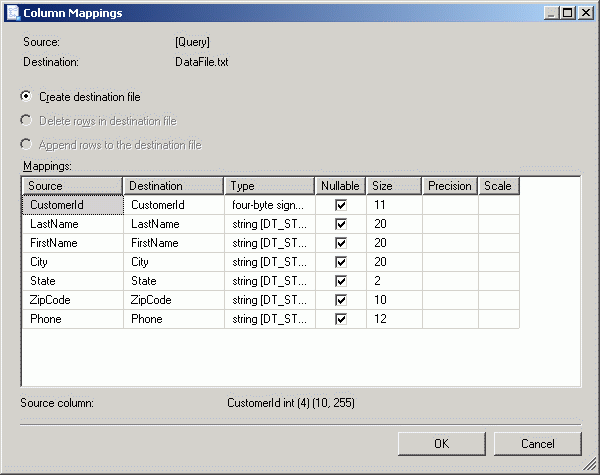Click the Precision cell for CustomerId

(x=450, y=205)
